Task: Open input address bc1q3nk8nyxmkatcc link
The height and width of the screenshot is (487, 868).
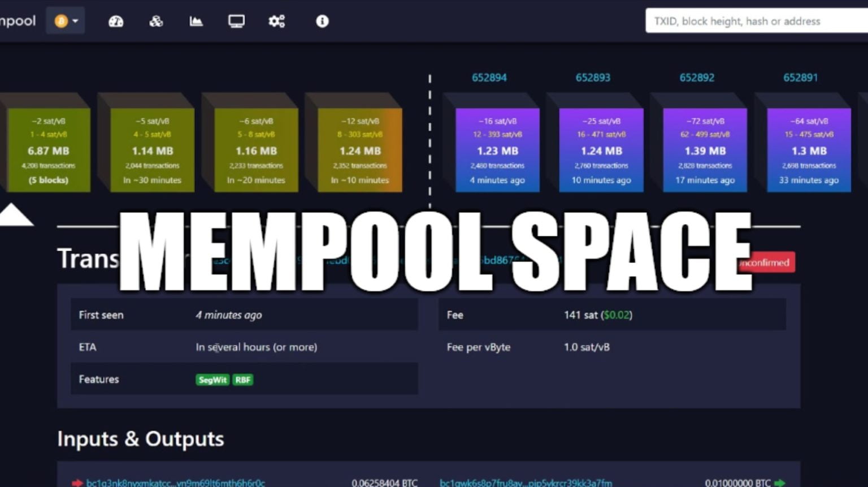Action: 175,482
